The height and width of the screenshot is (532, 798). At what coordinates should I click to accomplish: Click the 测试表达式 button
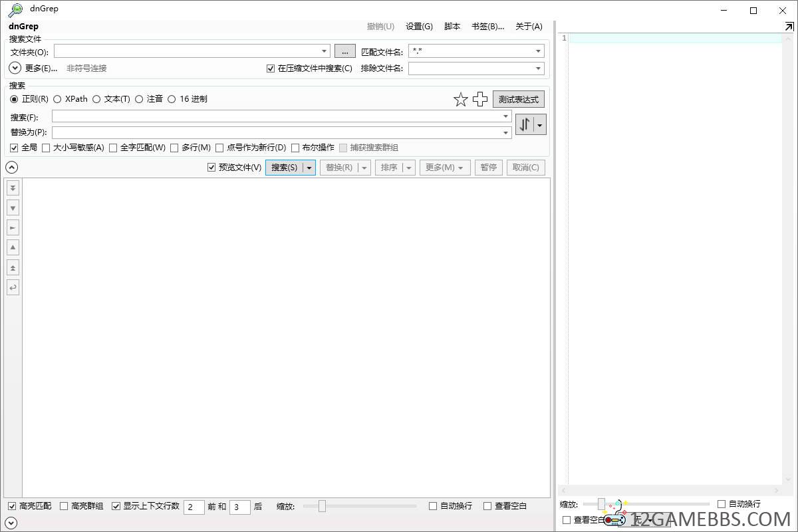[518, 100]
